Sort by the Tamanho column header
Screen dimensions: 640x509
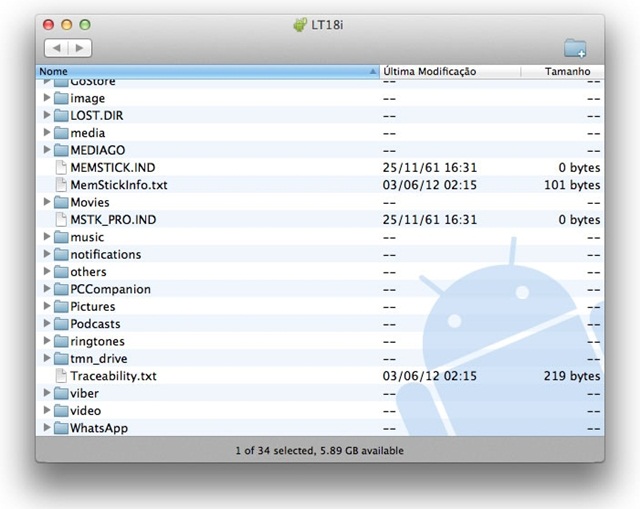562,71
